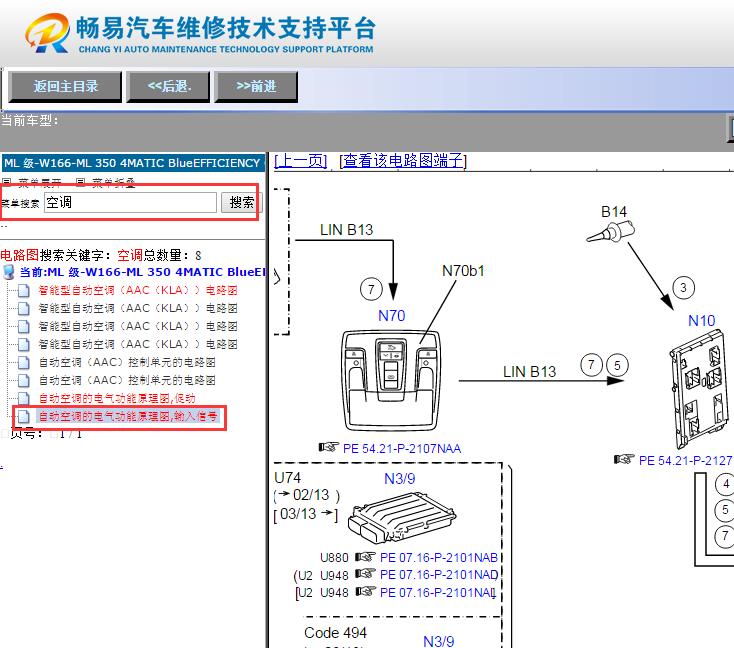Click document icon beside 原理图,输入信号 row
The image size is (734, 648).
point(23,416)
